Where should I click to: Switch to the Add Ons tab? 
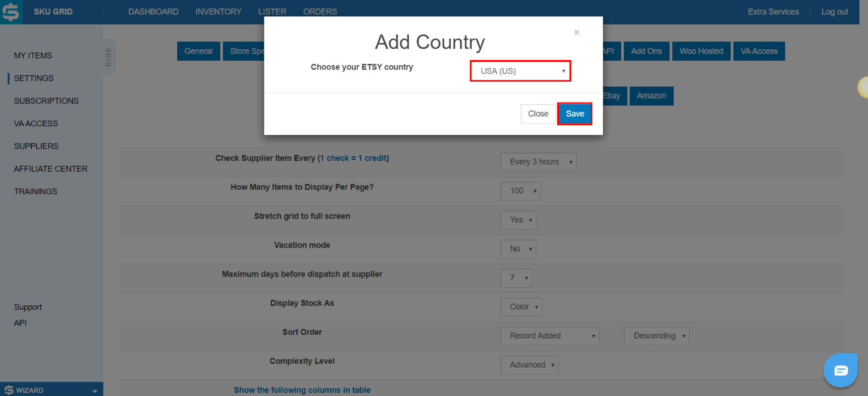(x=647, y=51)
